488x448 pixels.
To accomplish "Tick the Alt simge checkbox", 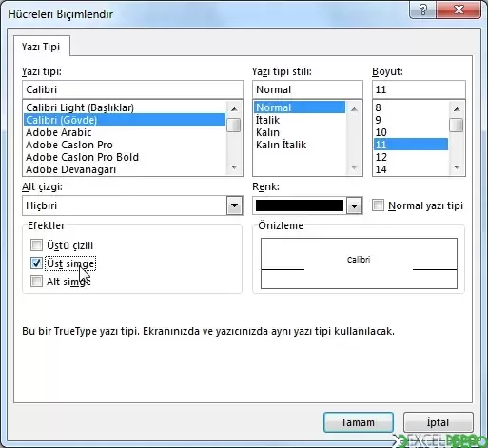I will [x=36, y=282].
